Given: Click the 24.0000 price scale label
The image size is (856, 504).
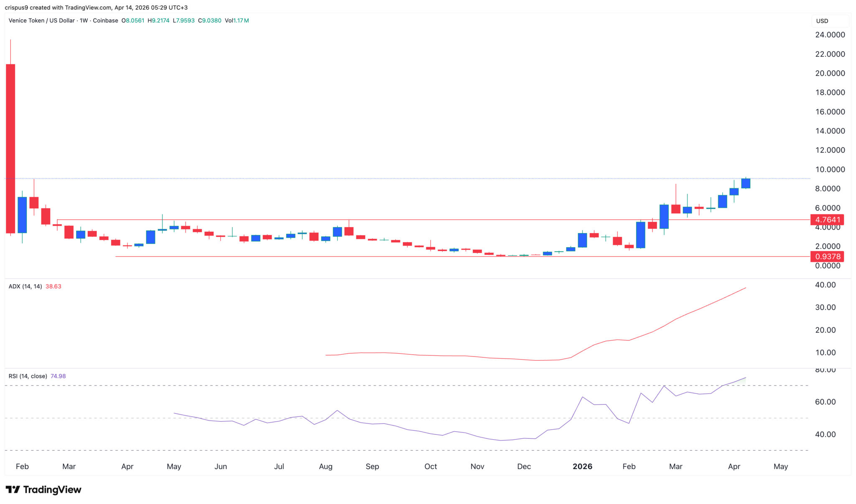Looking at the screenshot, I should (830, 35).
